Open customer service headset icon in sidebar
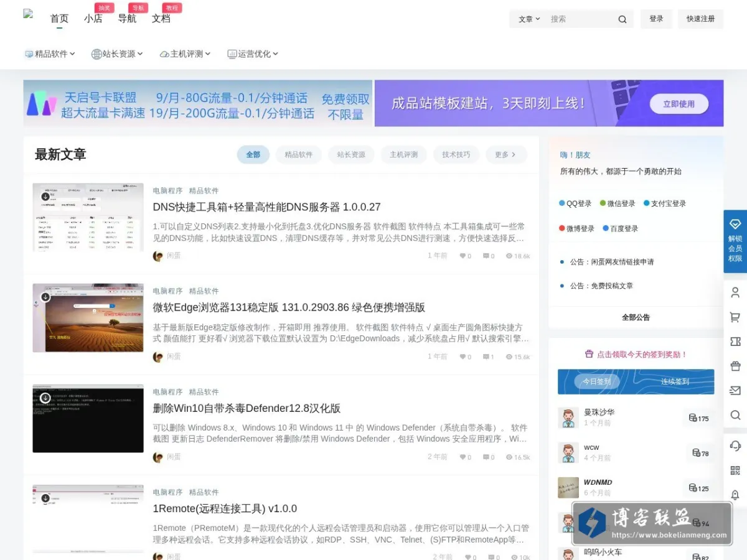The image size is (747, 560). click(x=735, y=446)
